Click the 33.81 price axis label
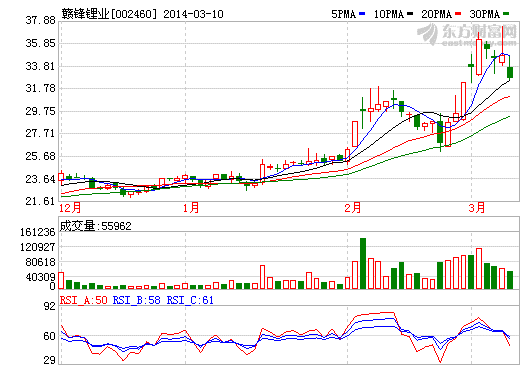 [40, 66]
